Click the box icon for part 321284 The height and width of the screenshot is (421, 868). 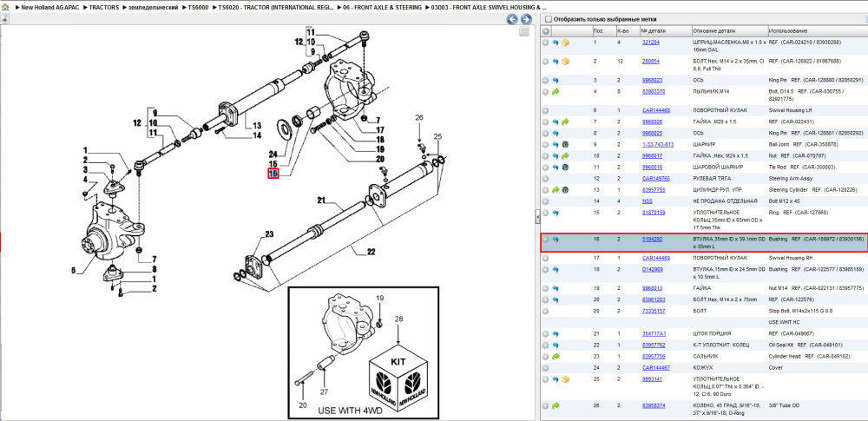pos(565,43)
